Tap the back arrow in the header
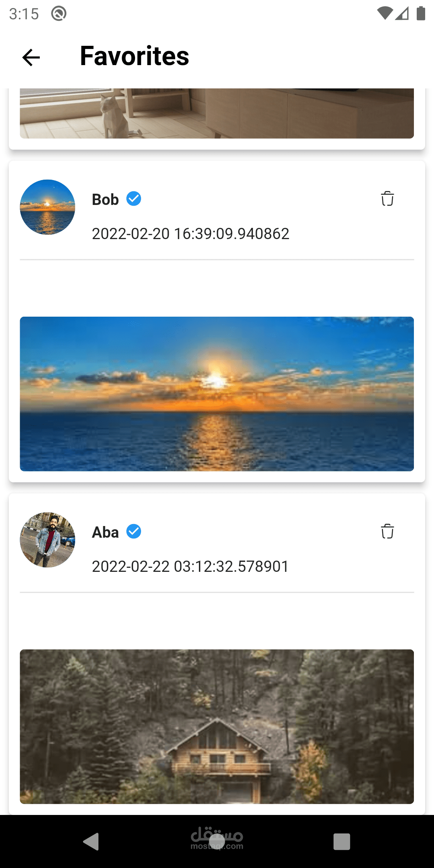The height and width of the screenshot is (868, 434). click(31, 57)
